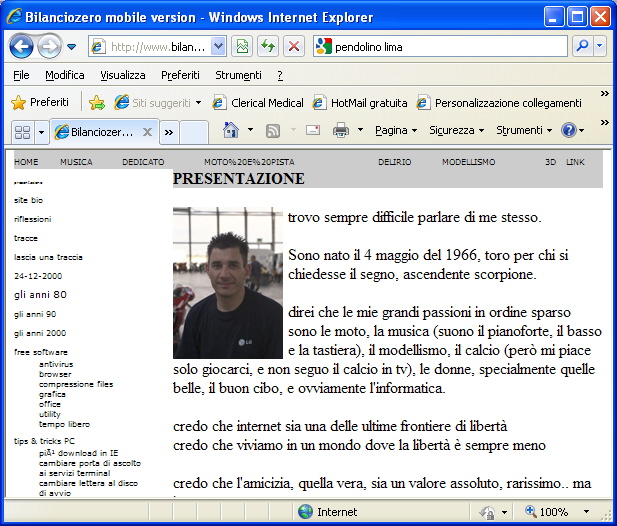Open Personalizzazione collegamenti favorite link
The width and height of the screenshot is (617, 526).
(499, 103)
